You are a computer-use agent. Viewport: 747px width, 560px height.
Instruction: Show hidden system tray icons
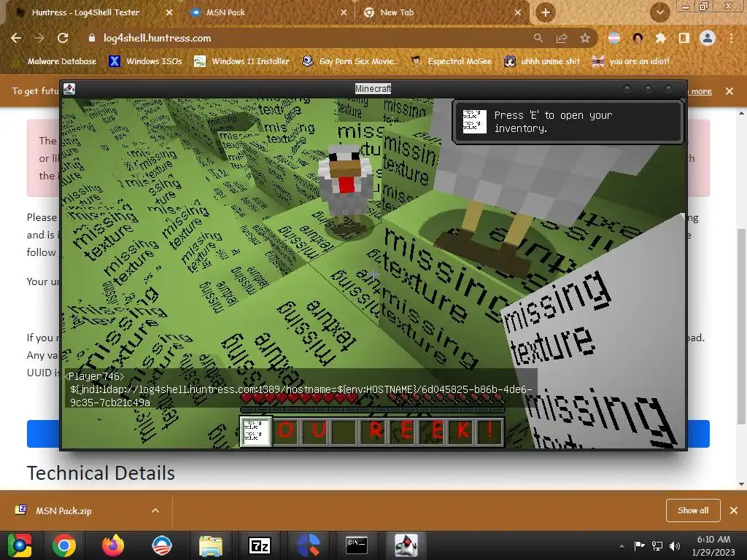pyautogui.click(x=622, y=546)
